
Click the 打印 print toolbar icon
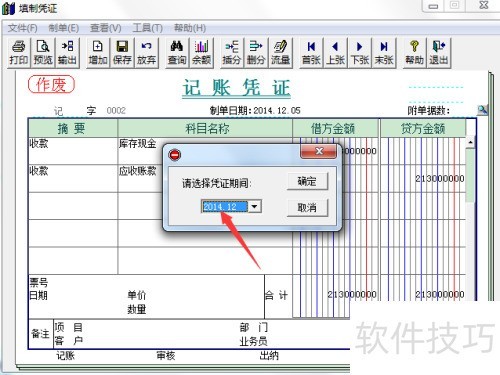(x=19, y=53)
